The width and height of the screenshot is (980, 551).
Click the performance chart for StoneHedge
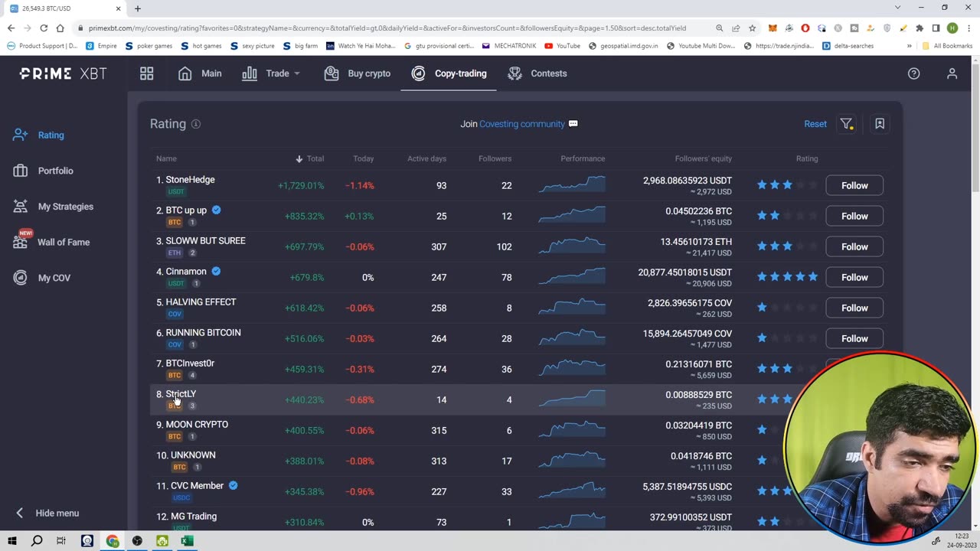pyautogui.click(x=571, y=185)
